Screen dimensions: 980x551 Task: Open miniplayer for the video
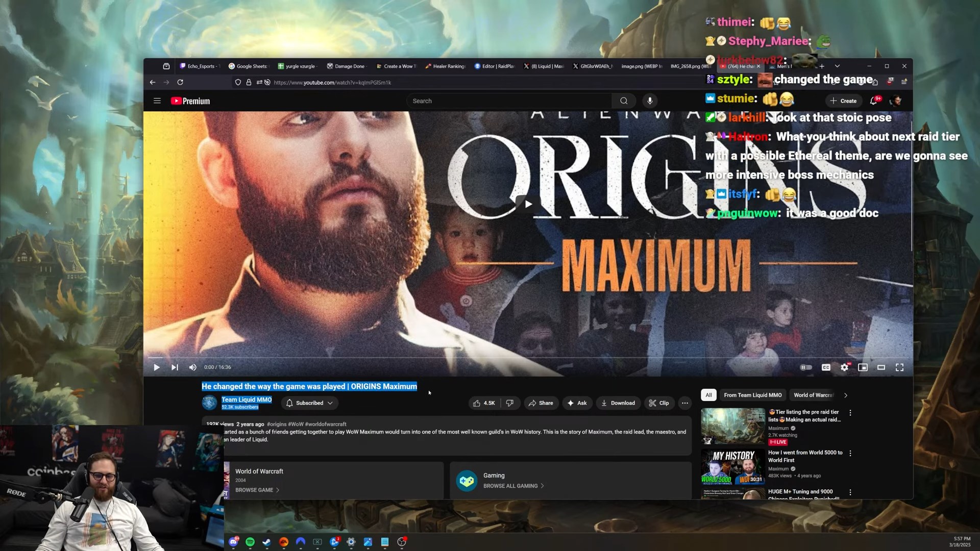pos(863,367)
